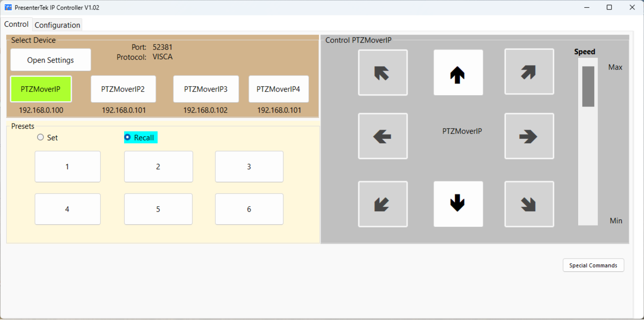Image resolution: width=644 pixels, height=321 pixels.
Task: Open Settings for device
Action: click(50, 60)
